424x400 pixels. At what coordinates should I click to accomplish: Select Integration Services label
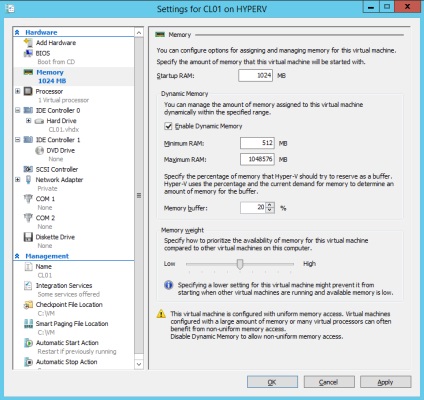(x=64, y=286)
